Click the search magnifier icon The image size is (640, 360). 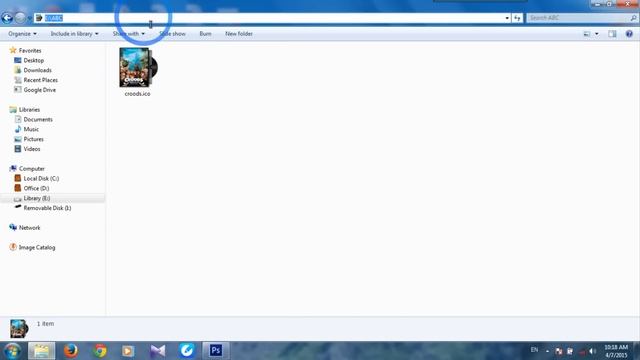tap(633, 18)
